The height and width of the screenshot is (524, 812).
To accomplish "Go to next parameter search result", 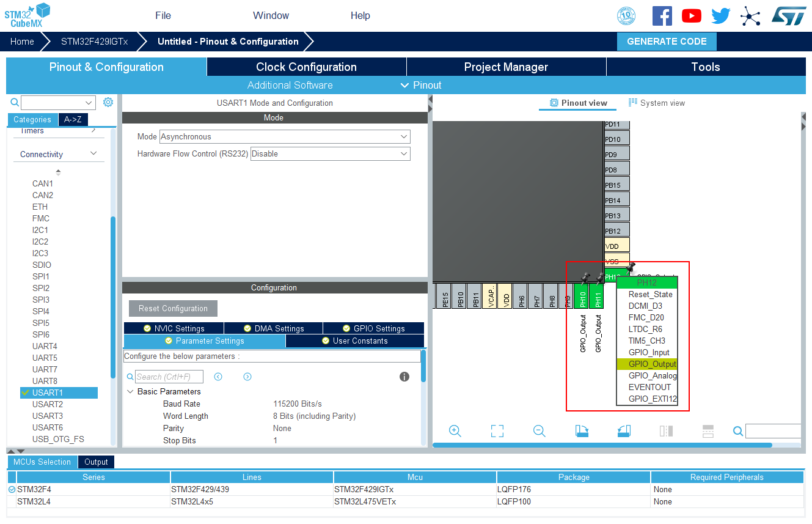I will tap(247, 377).
